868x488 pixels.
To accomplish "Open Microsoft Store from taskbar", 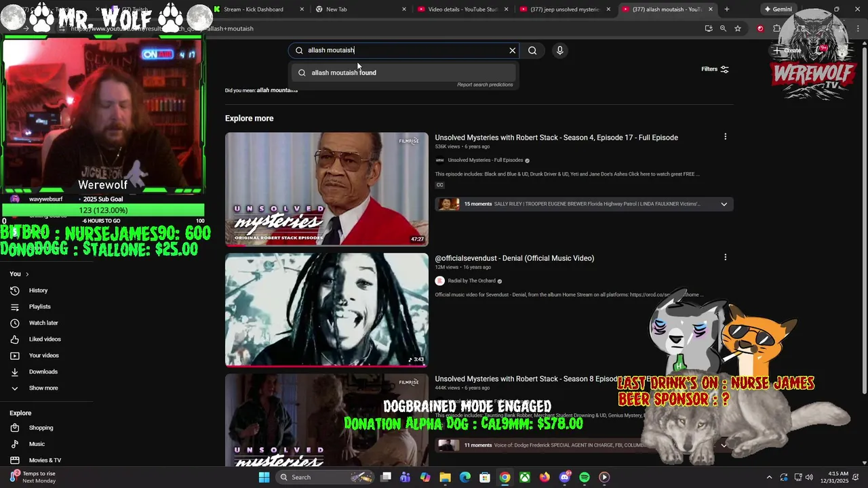I will 485,477.
